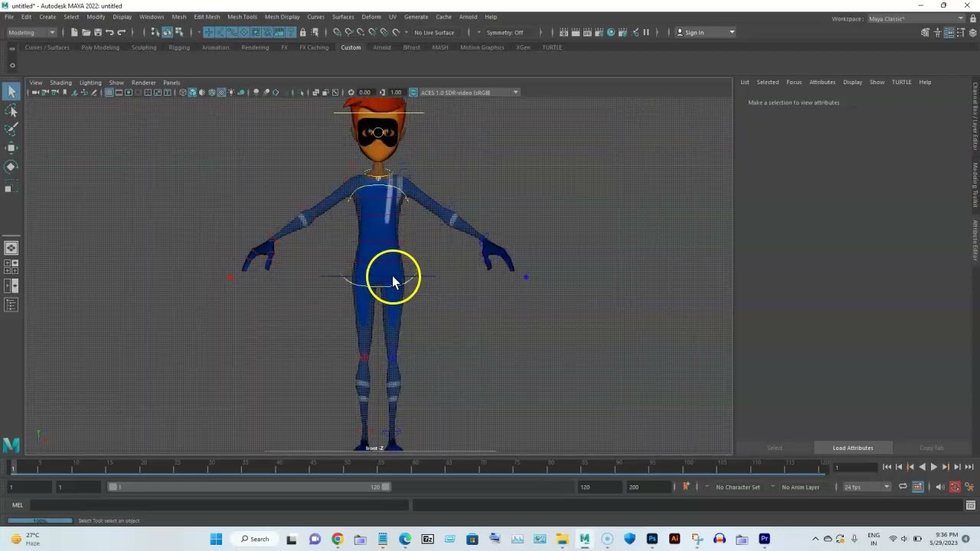Switch to the Poly Modeling shelf tab
Image resolution: width=980 pixels, height=551 pixels.
(100, 47)
